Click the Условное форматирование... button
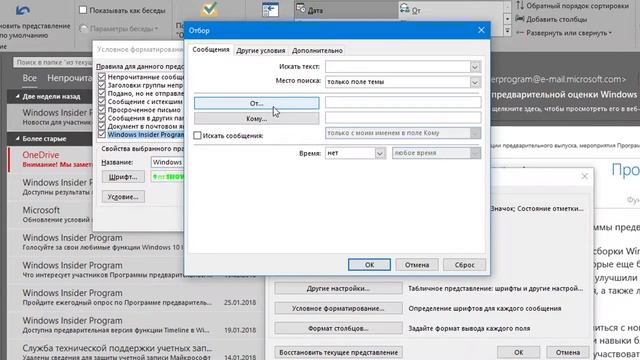 (338, 308)
